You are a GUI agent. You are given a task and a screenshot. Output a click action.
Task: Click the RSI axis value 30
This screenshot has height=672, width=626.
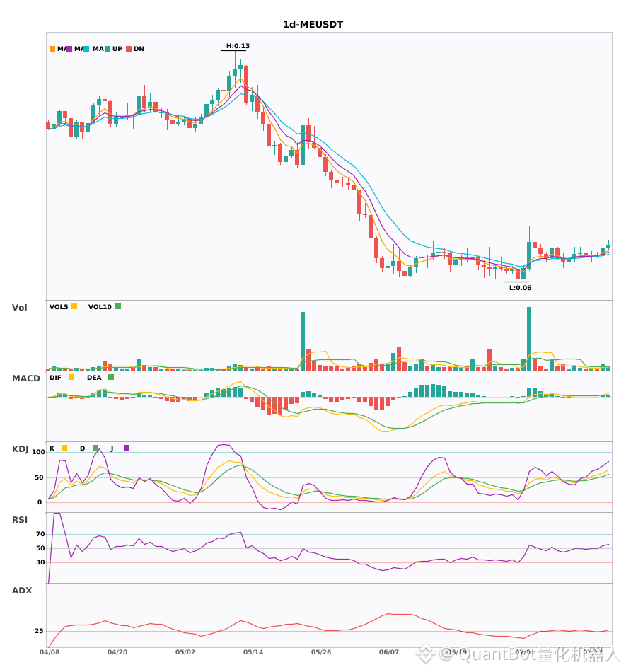(x=41, y=562)
